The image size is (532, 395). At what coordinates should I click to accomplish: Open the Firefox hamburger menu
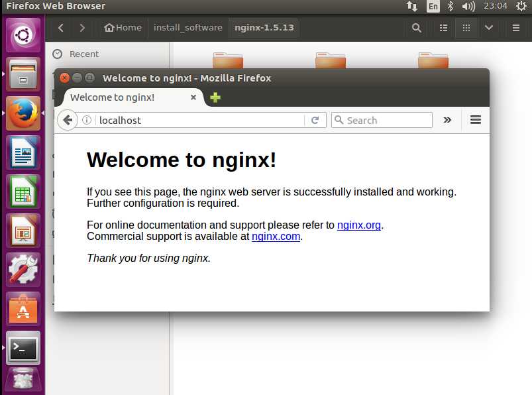pyautogui.click(x=475, y=120)
